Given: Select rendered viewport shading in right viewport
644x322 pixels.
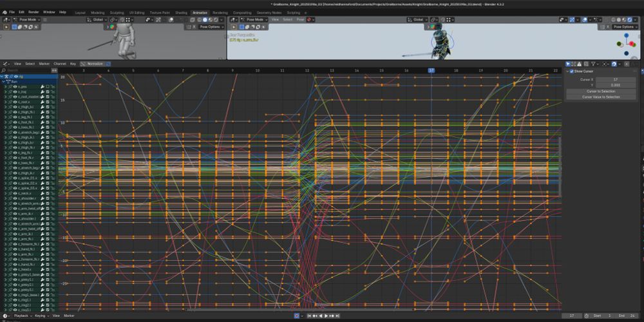Looking at the screenshot, I should pos(630,19).
